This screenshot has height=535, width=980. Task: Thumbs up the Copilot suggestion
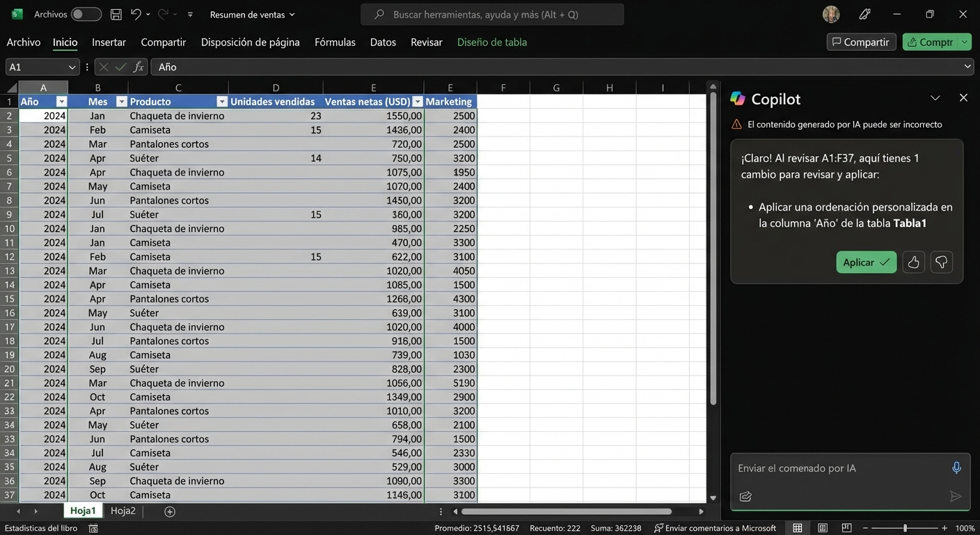pos(913,262)
